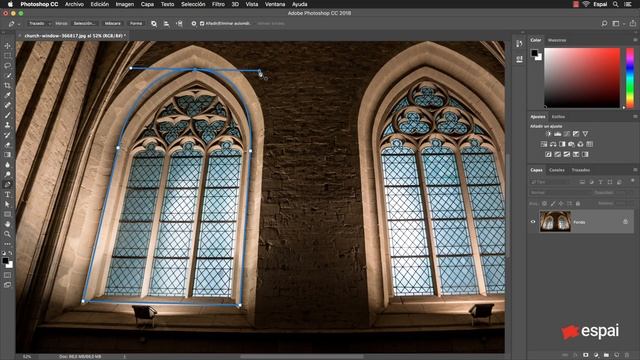The height and width of the screenshot is (360, 640).
Task: Switch to the Canales tab
Action: [556, 170]
